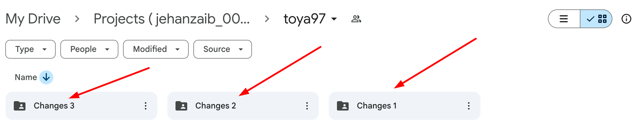Go to My Drive breadcrumb
This screenshot has width=644, height=129.
click(33, 19)
